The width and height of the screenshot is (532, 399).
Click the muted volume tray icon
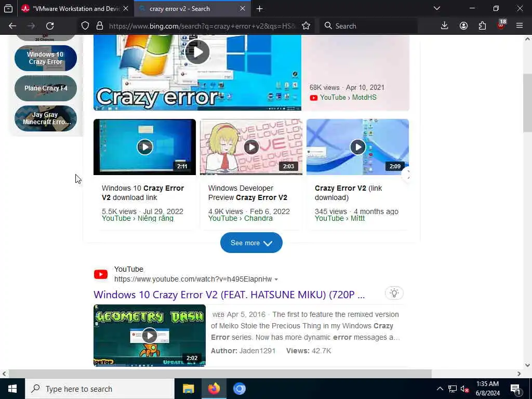coord(464,389)
